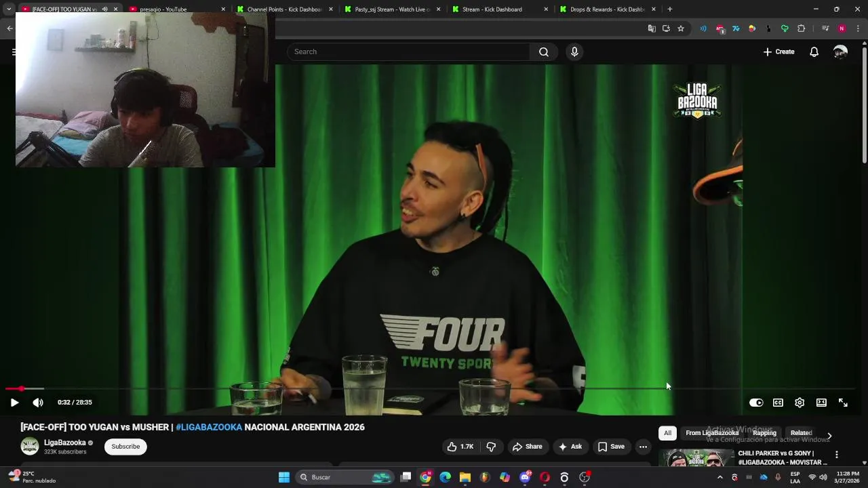This screenshot has width=868, height=488.
Task: Open the green cloud download extension
Action: click(x=785, y=28)
